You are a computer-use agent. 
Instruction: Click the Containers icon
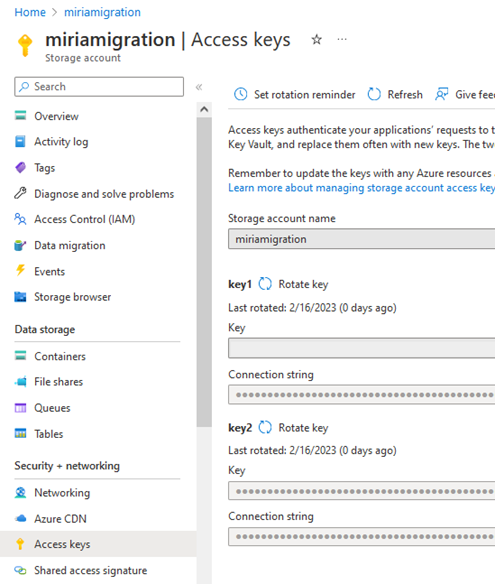[x=20, y=356]
